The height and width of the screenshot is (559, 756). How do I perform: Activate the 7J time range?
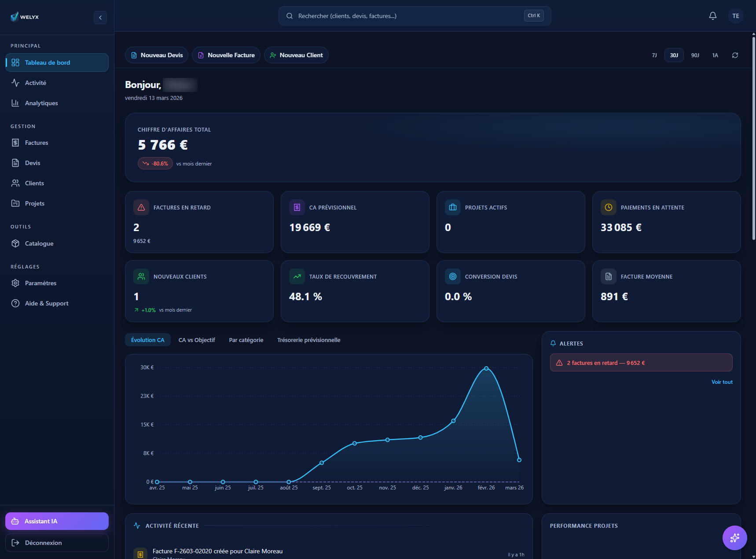click(654, 55)
